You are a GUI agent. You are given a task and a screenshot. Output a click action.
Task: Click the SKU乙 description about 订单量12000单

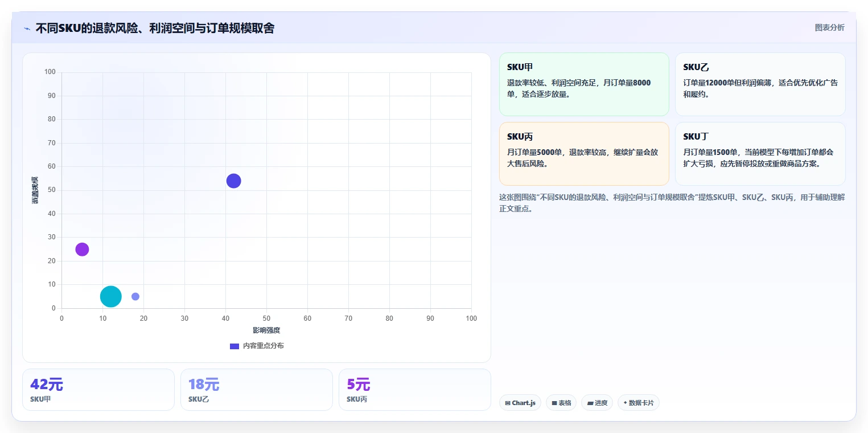click(760, 88)
